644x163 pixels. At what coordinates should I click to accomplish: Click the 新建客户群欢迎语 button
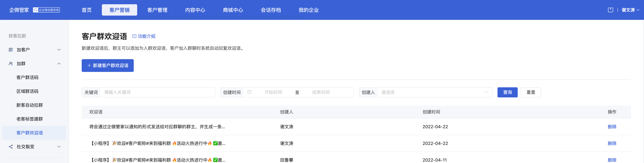(x=108, y=65)
